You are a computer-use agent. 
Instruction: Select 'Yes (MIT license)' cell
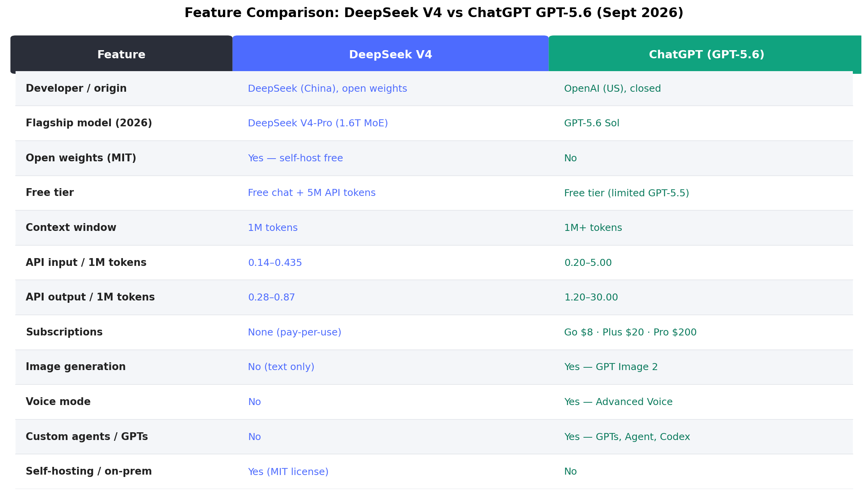pos(288,472)
